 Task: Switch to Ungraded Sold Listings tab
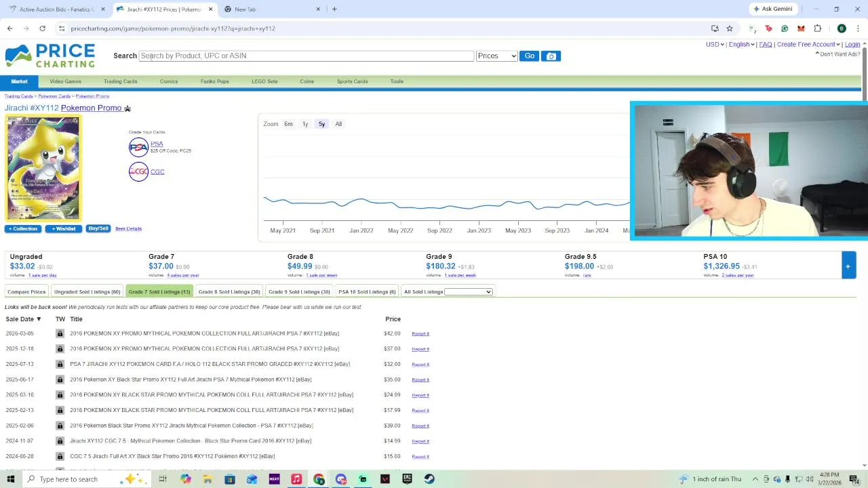87,291
